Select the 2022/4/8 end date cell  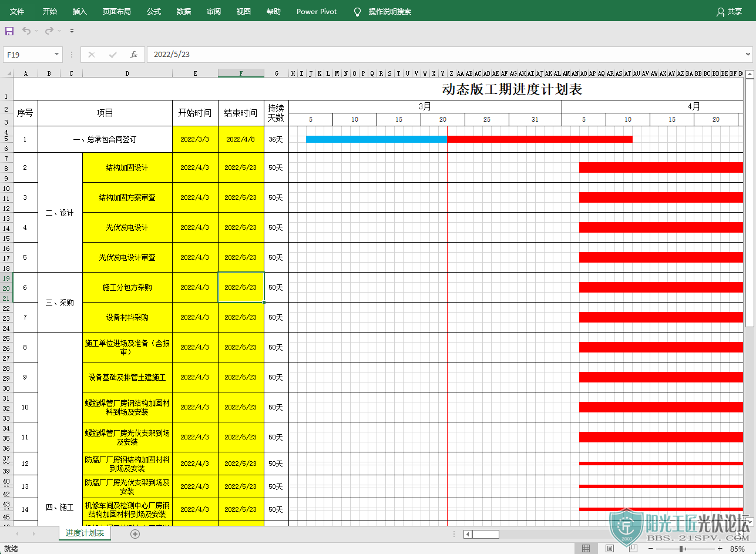tap(241, 139)
